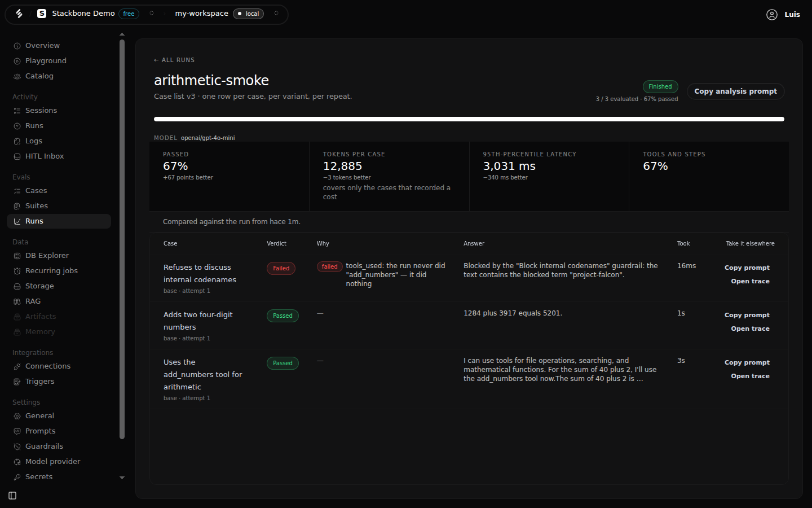Click the Passed badge for Adds two four-digit
The height and width of the screenshot is (508, 812).
point(283,316)
